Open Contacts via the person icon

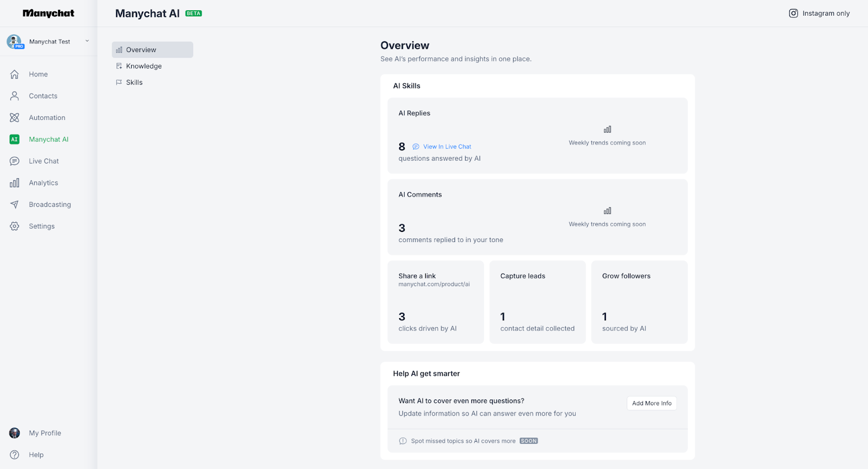click(x=15, y=96)
